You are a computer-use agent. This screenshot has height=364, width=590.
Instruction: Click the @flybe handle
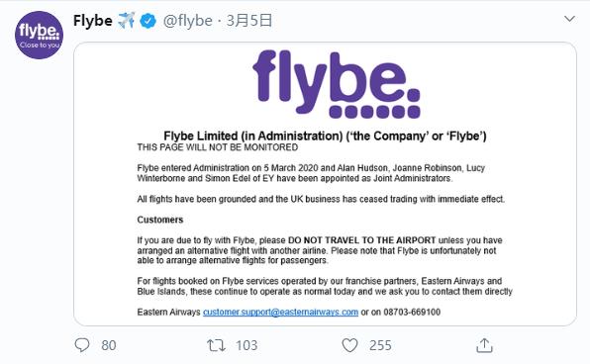coord(187,21)
